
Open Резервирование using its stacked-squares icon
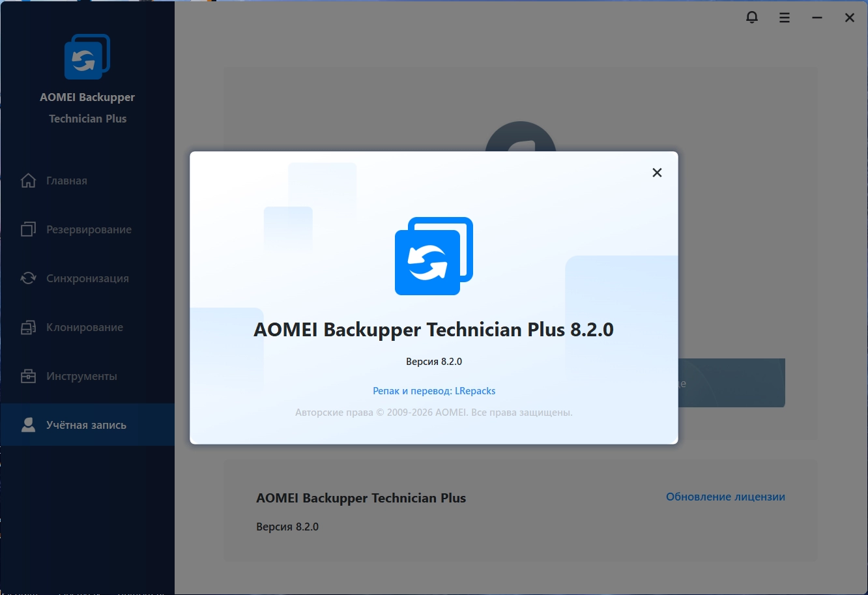pos(28,229)
